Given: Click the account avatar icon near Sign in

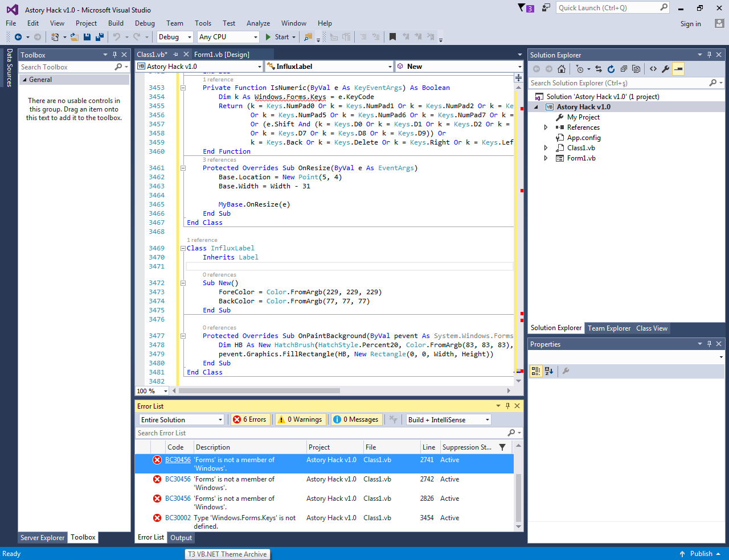Looking at the screenshot, I should point(719,23).
